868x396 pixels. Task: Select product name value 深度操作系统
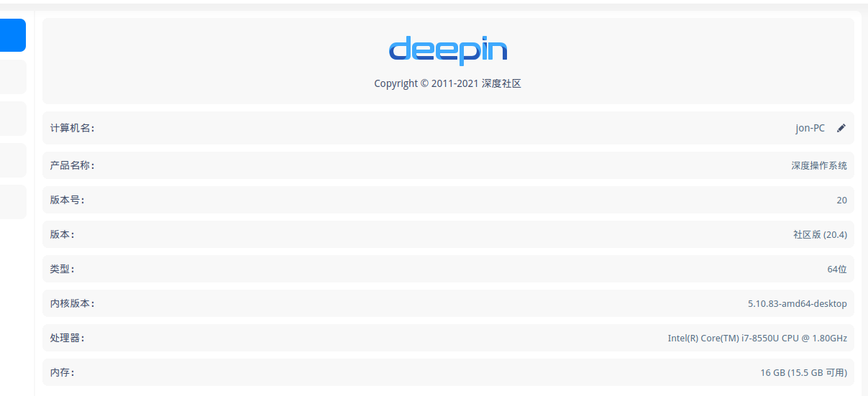pyautogui.click(x=819, y=165)
